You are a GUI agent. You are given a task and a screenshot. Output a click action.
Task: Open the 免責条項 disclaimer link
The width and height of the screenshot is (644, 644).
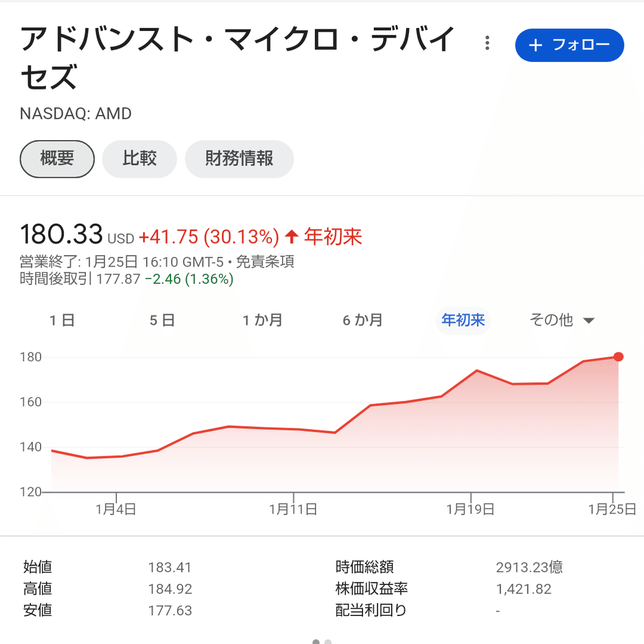[265, 262]
